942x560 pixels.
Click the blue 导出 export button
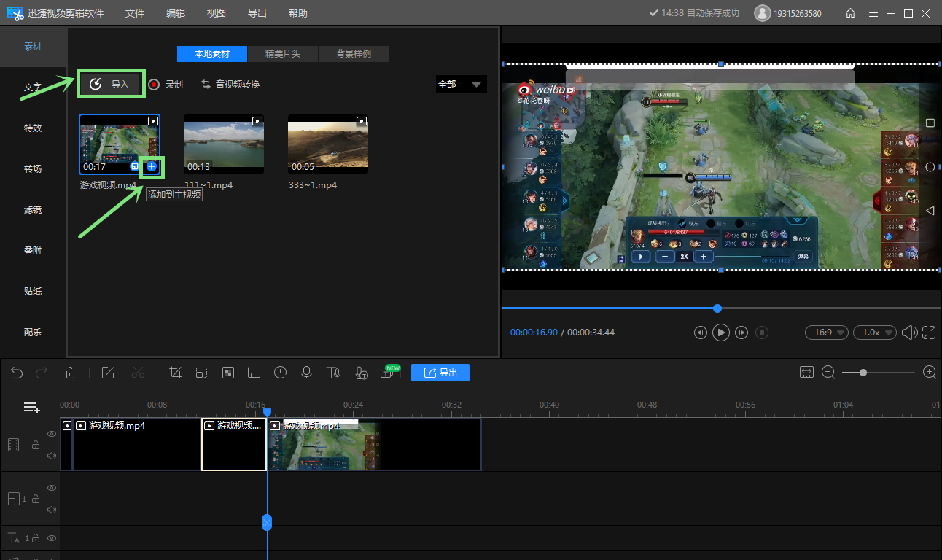coord(440,373)
